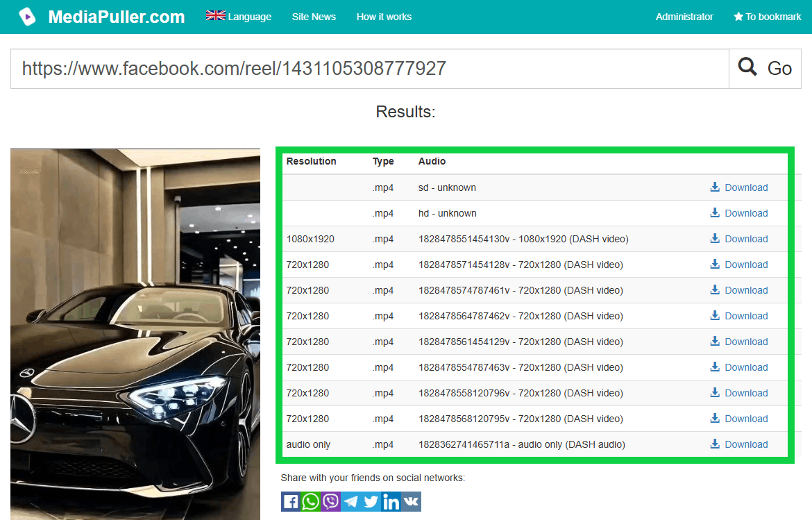Click the Facebook reel URL input field
This screenshot has width=812, height=520.
(370, 68)
